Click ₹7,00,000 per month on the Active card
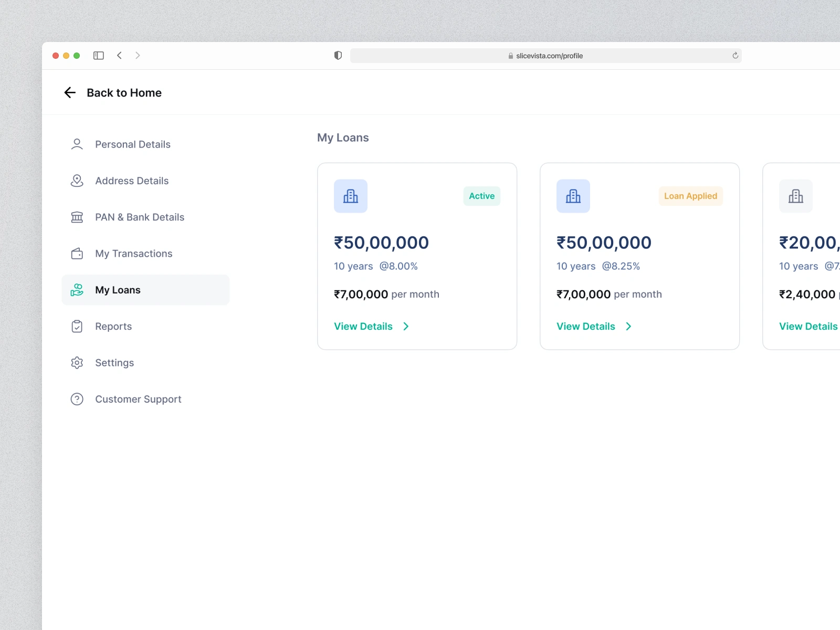Image resolution: width=840 pixels, height=630 pixels. click(387, 295)
